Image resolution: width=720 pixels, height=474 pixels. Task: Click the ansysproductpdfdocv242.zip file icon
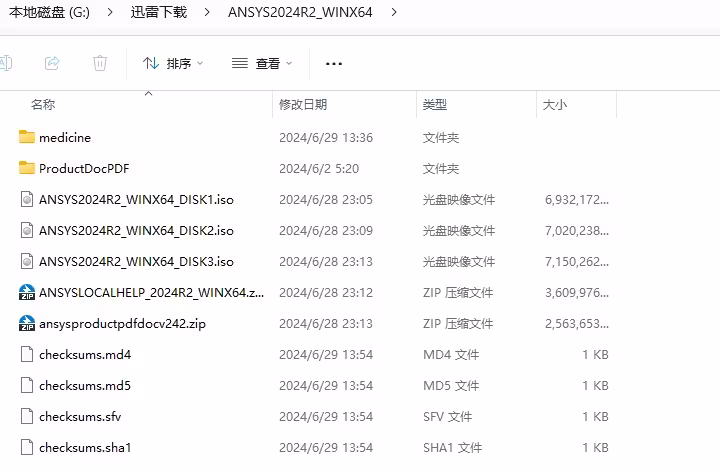pyautogui.click(x=27, y=323)
